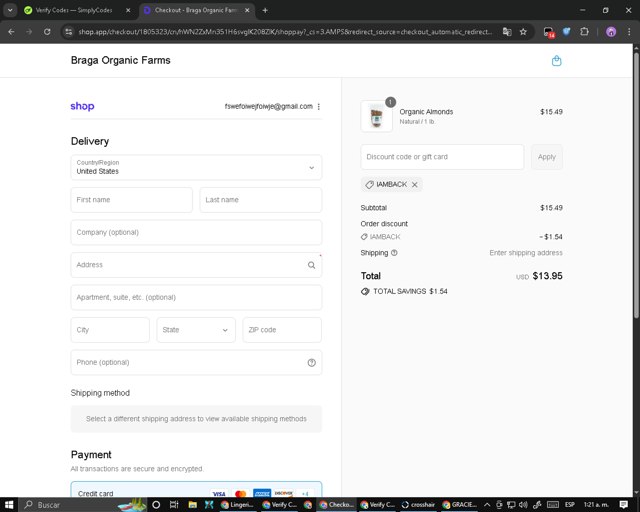Screen dimensions: 640x512
Task: Click the City field
Action: pos(110,330)
